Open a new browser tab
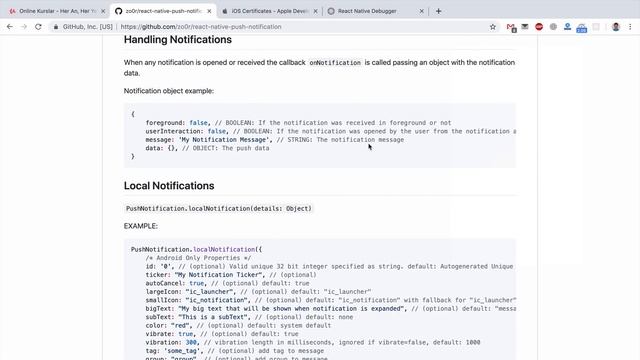Viewport: 640px width, 360px height. pos(438,11)
